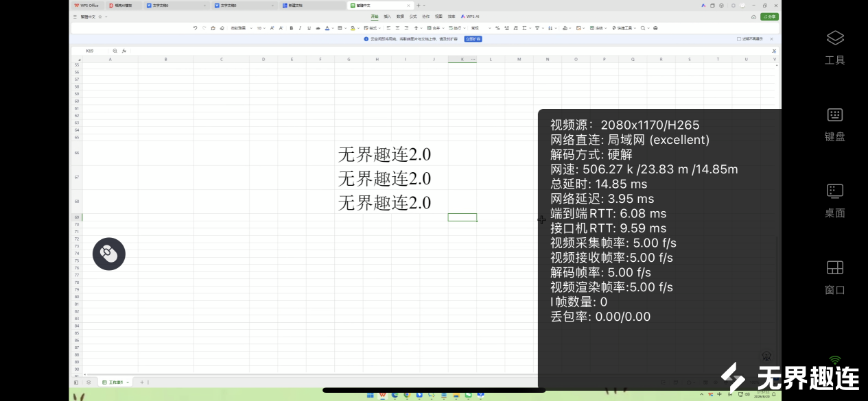This screenshot has width=868, height=401.
Task: Add a new sheet with plus
Action: click(142, 382)
